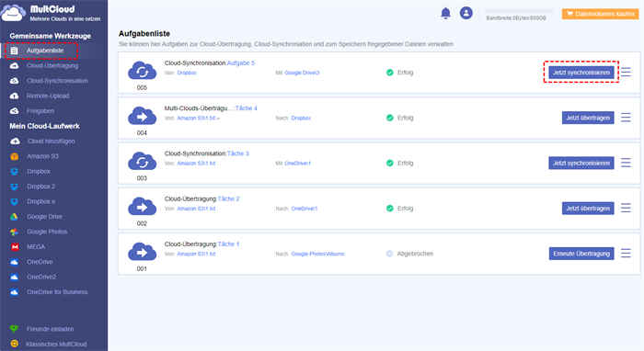Open the notifications bell icon
Screen dimensions: 644x351
(445, 13)
